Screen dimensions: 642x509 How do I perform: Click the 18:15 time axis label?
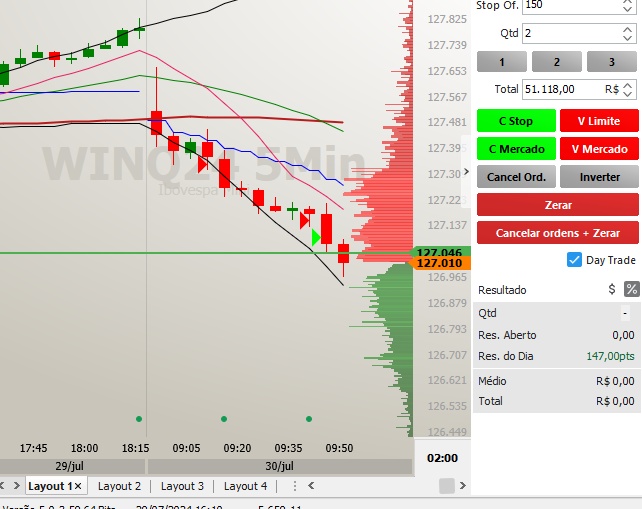(136, 448)
